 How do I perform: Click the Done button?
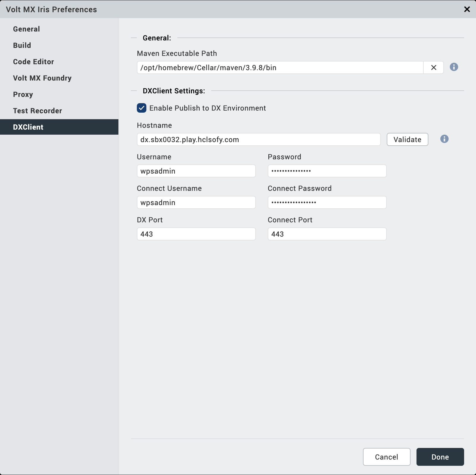(440, 457)
